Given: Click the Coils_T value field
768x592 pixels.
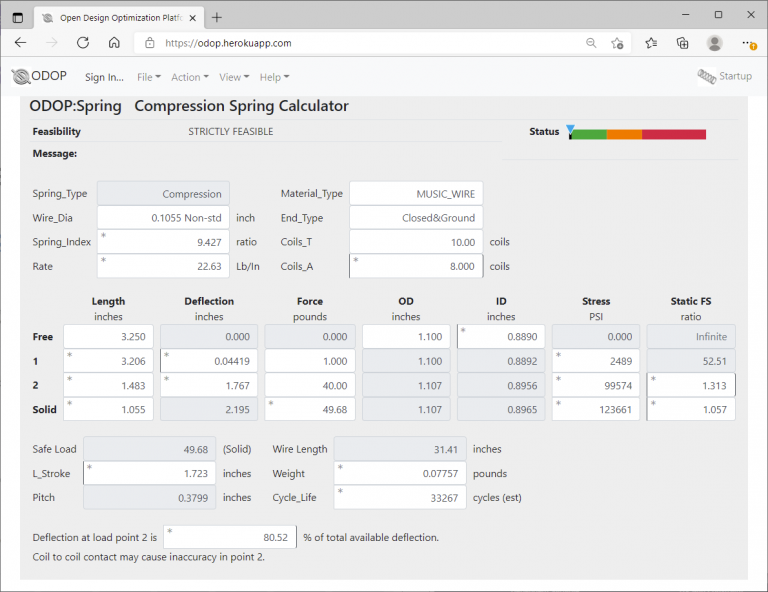Looking at the screenshot, I should 416,242.
